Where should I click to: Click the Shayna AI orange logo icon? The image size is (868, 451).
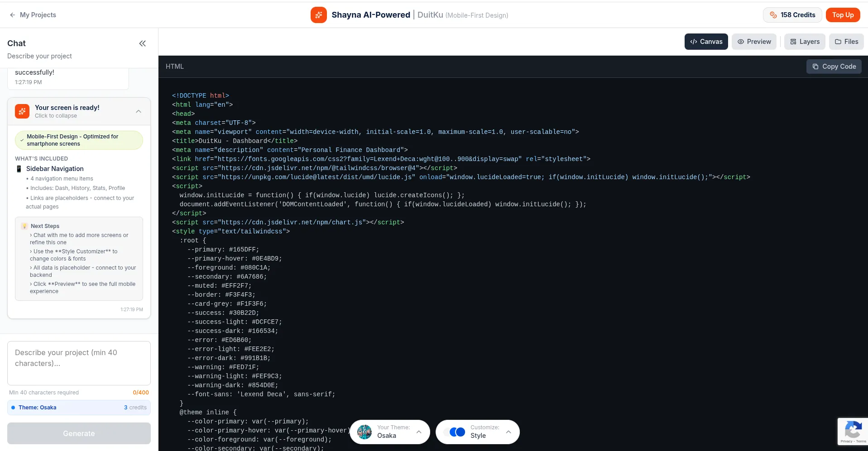pos(318,15)
